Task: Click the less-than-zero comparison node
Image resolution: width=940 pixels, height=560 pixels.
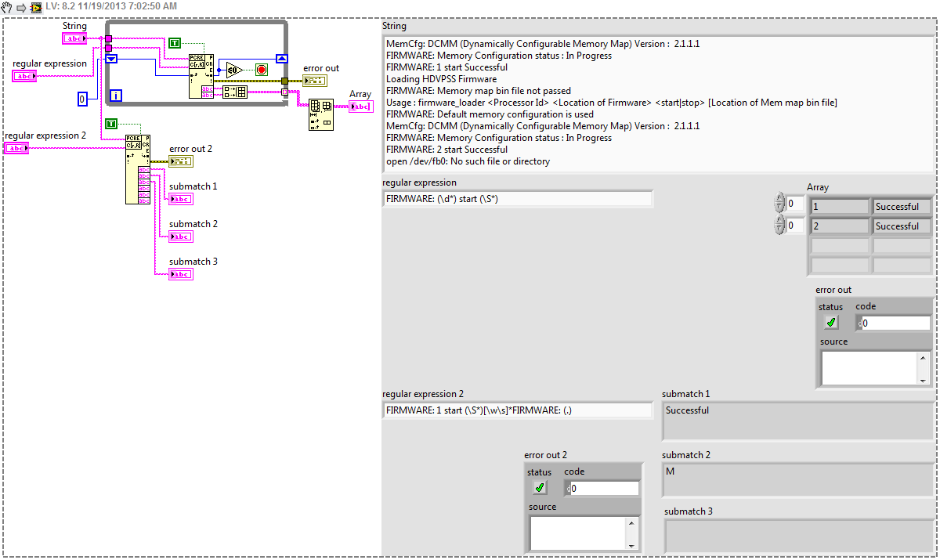Action: click(233, 70)
